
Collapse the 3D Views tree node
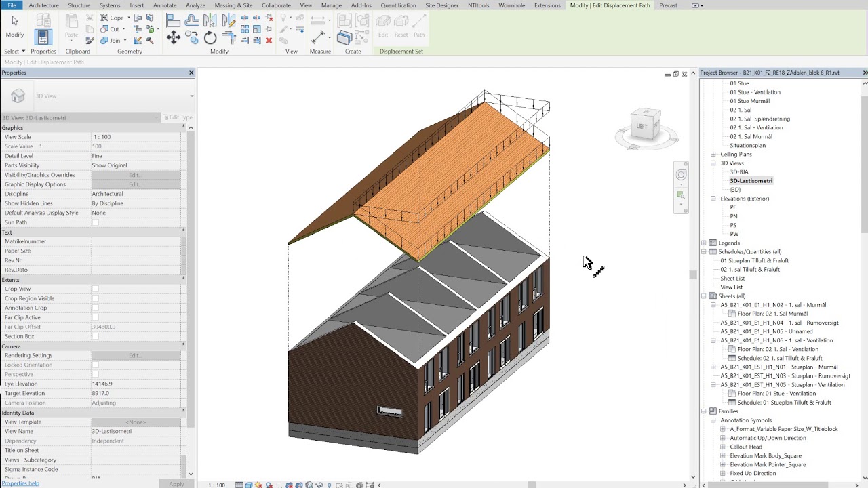click(713, 163)
